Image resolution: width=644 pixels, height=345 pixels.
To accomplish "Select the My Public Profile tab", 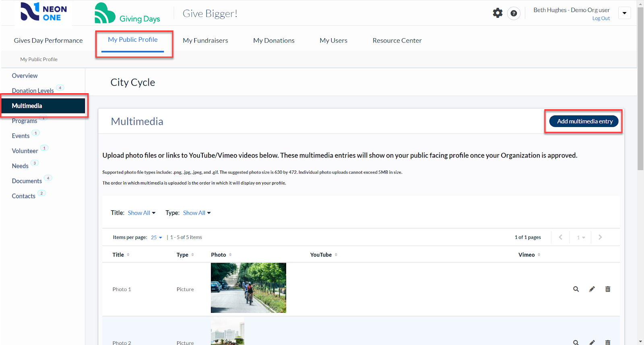I will tap(133, 39).
